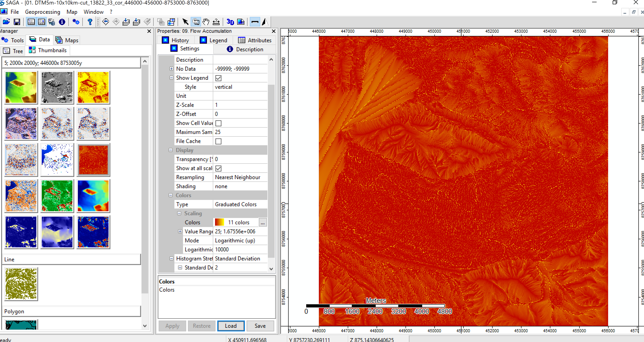Screen dimensions: 644x342
Task: Enable the File Cache checkbox
Action: tap(218, 141)
